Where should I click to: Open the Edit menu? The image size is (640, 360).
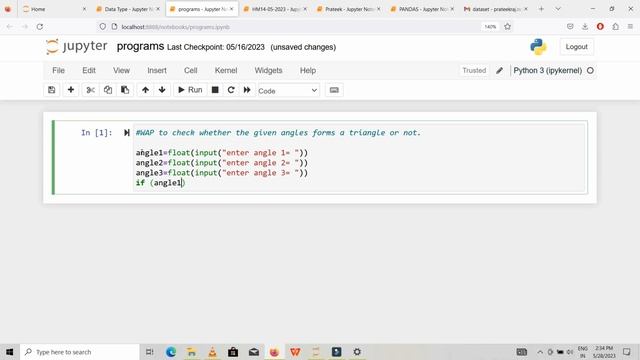point(89,71)
